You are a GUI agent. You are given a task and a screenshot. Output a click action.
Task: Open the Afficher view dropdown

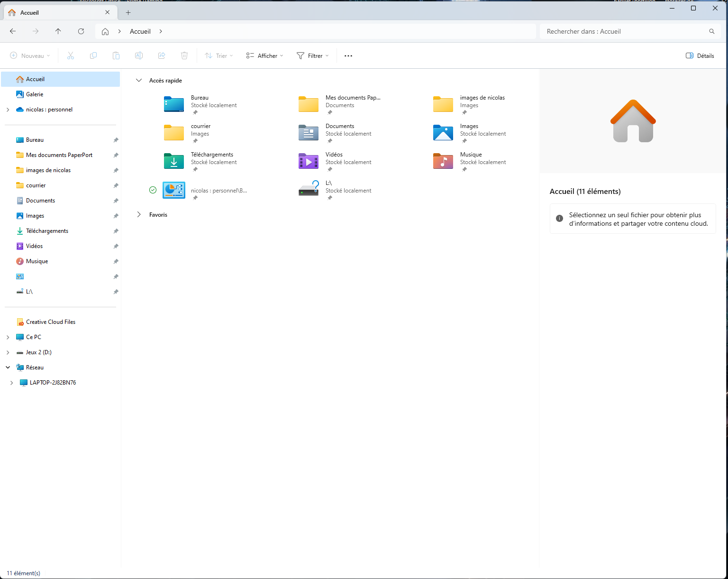[x=264, y=56]
